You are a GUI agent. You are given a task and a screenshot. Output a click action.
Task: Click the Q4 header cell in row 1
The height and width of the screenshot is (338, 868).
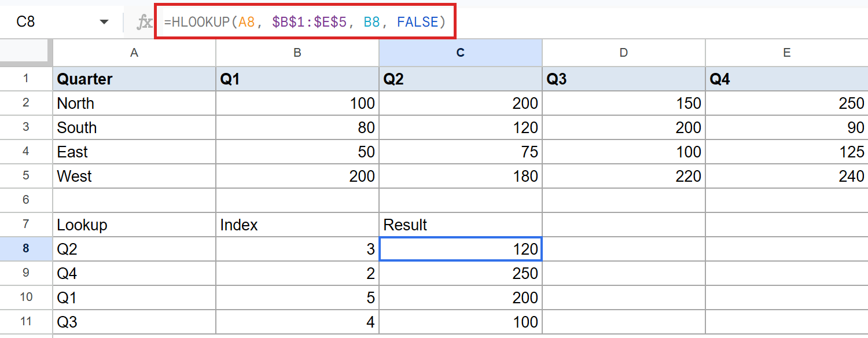pos(787,79)
